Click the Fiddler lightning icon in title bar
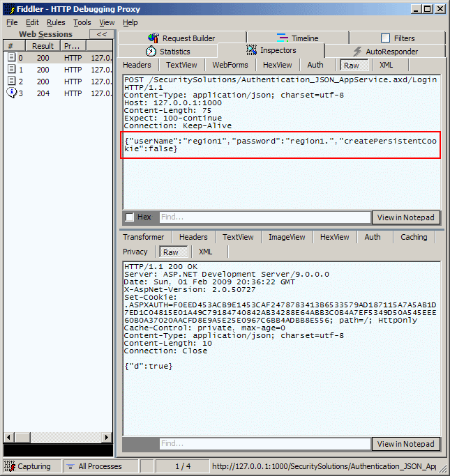Viewport: 450px width, 476px height. click(x=10, y=9)
